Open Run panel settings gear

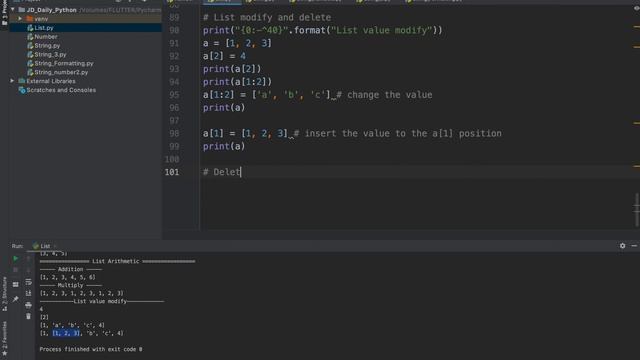622,246
